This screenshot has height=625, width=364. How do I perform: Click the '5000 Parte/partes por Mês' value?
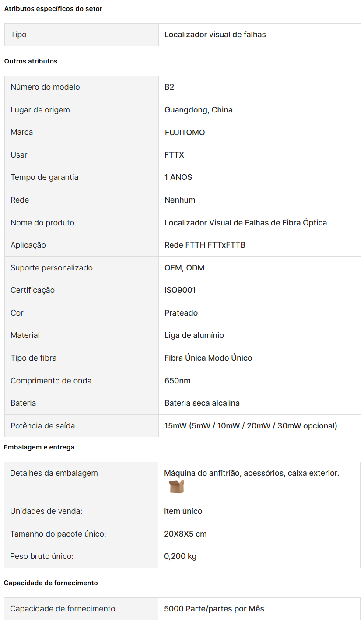pos(214,609)
